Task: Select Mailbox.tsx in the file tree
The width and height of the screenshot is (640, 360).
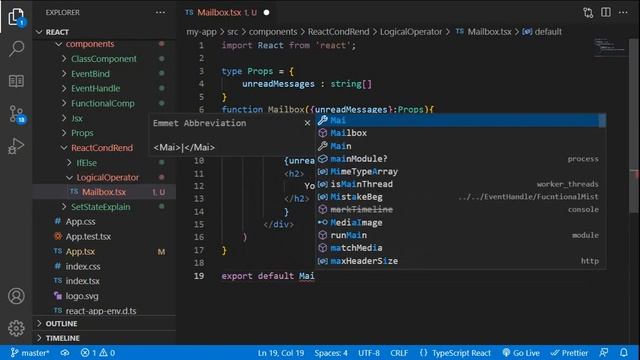Action: (104, 192)
